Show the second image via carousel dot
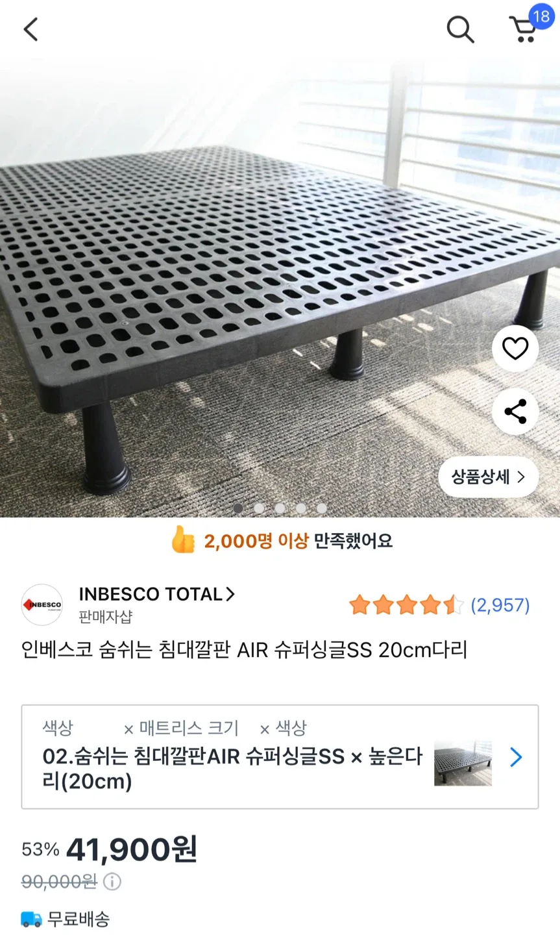This screenshot has width=560, height=935. click(259, 508)
